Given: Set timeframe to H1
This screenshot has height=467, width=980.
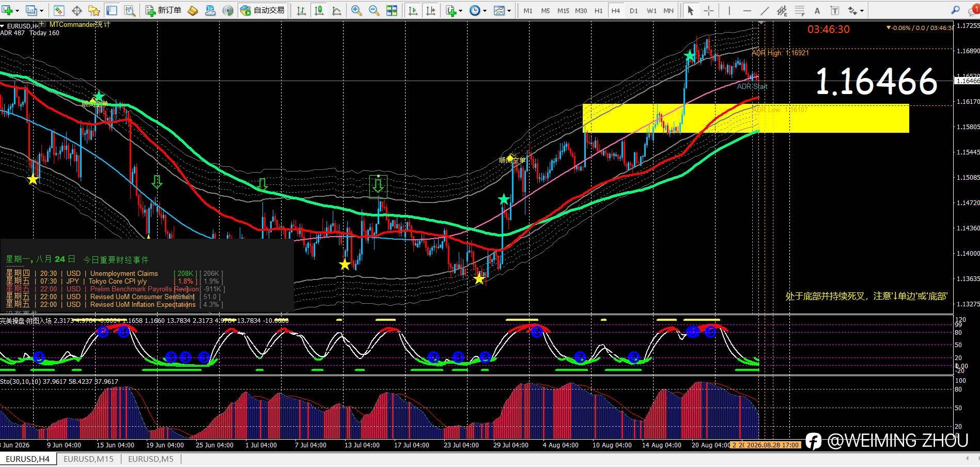Looking at the screenshot, I should [x=598, y=10].
